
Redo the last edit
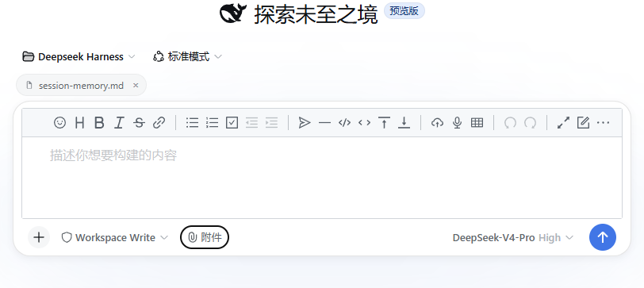tap(531, 122)
